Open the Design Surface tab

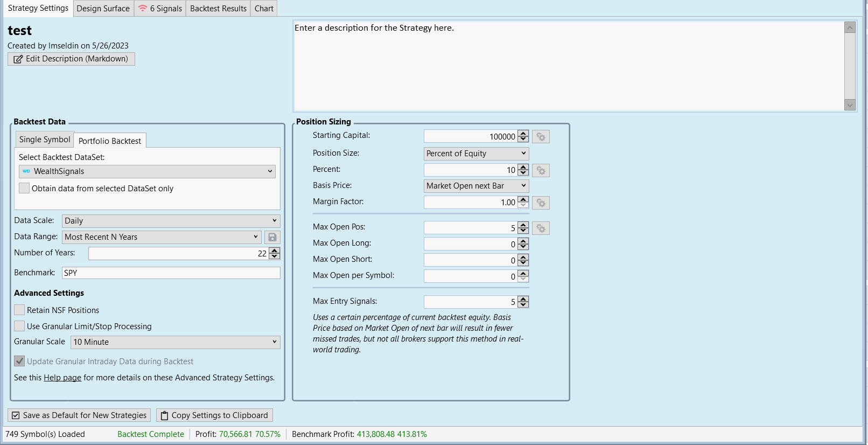(x=103, y=9)
